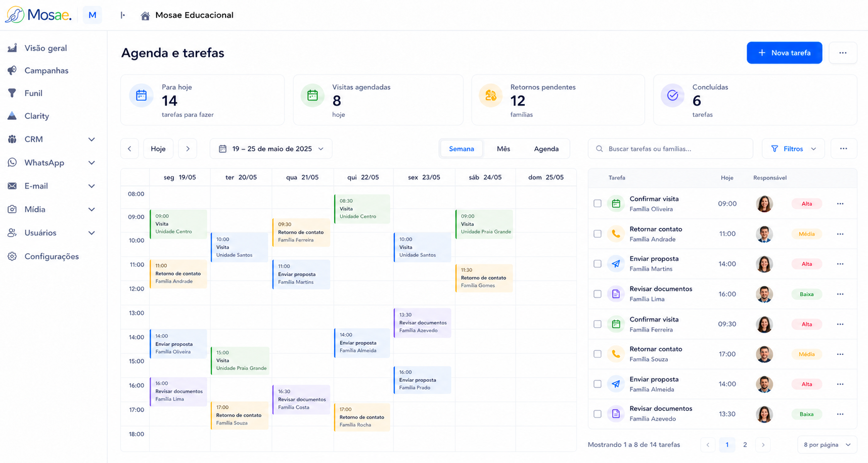Image resolution: width=868 pixels, height=463 pixels.
Task: Switch to the Semana view tab
Action: click(x=462, y=149)
